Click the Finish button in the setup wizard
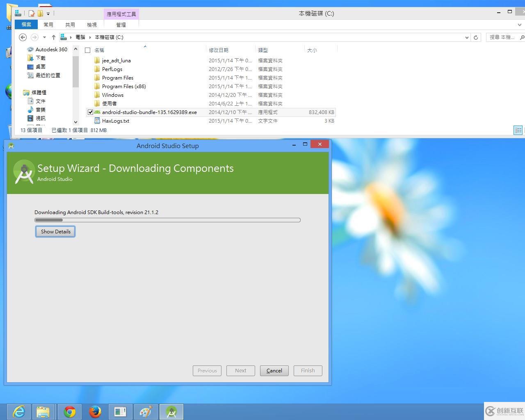Viewport: 525px width, 420px height. pyautogui.click(x=308, y=371)
